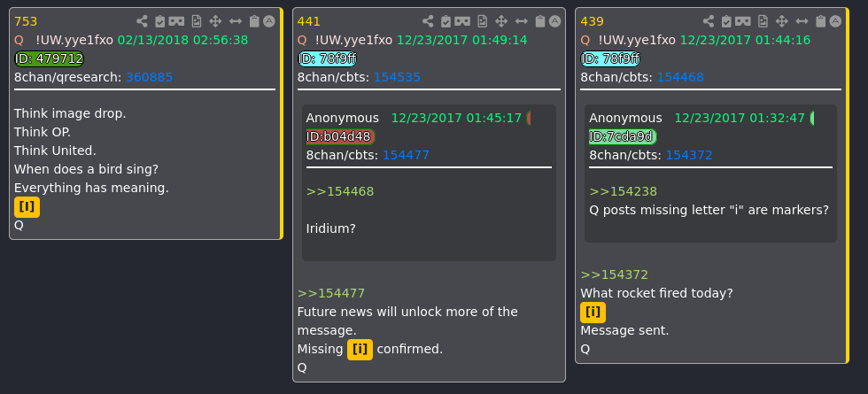Click the horizontal resize arrows on post 753
This screenshot has width=868, height=394.
click(236, 21)
